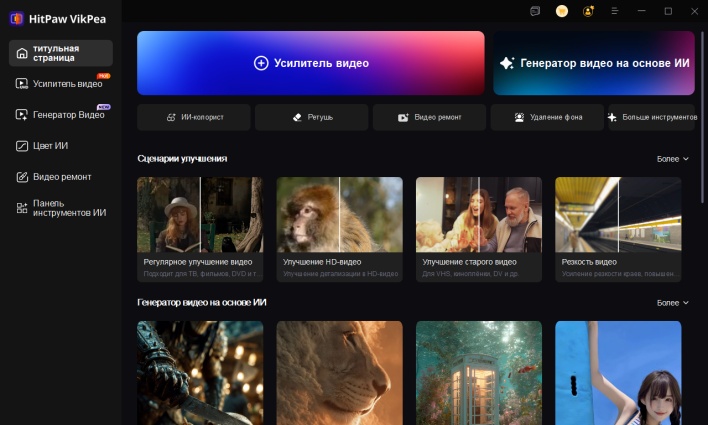Open the hamburger menu in title bar
The image size is (708, 425).
click(x=614, y=11)
